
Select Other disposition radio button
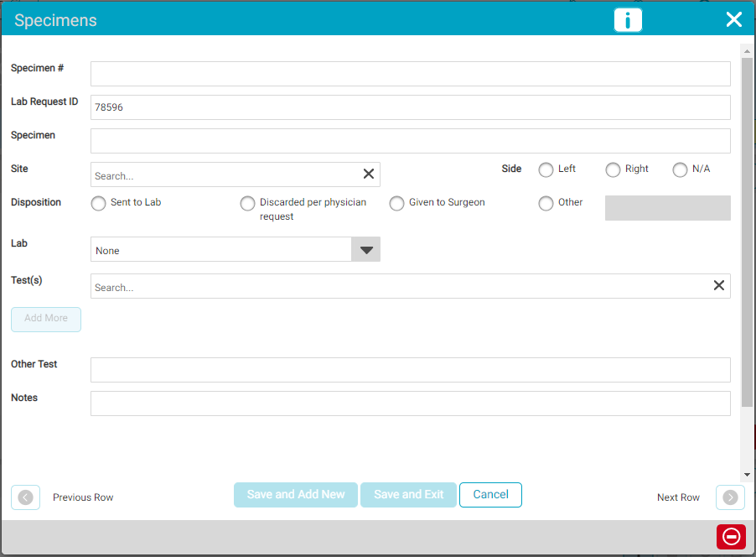[x=546, y=204]
